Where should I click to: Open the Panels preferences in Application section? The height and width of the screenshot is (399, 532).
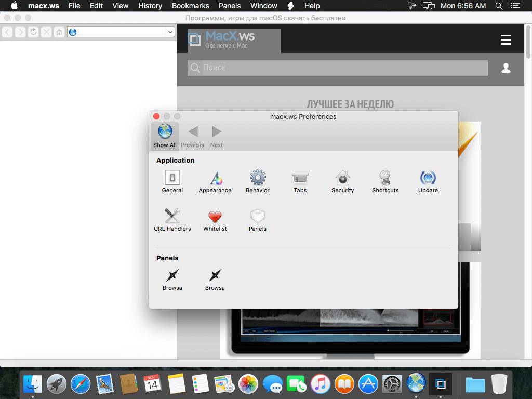coord(258,220)
